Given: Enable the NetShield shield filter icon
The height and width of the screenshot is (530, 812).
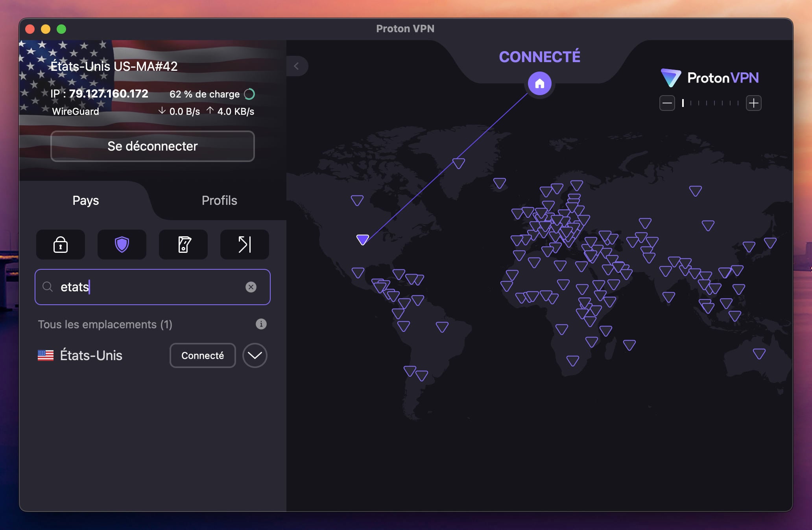Looking at the screenshot, I should click(x=122, y=245).
